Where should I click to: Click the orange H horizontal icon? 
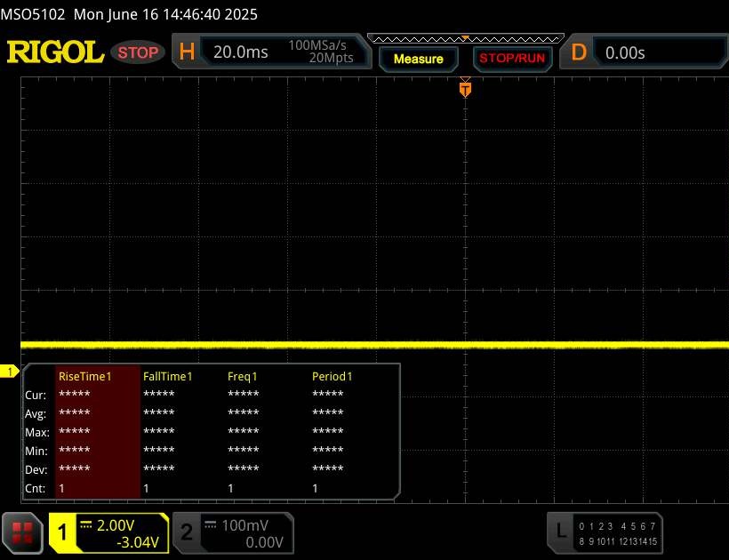click(x=187, y=52)
